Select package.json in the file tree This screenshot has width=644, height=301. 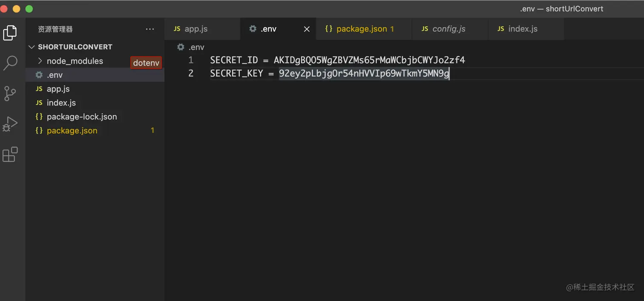click(72, 131)
